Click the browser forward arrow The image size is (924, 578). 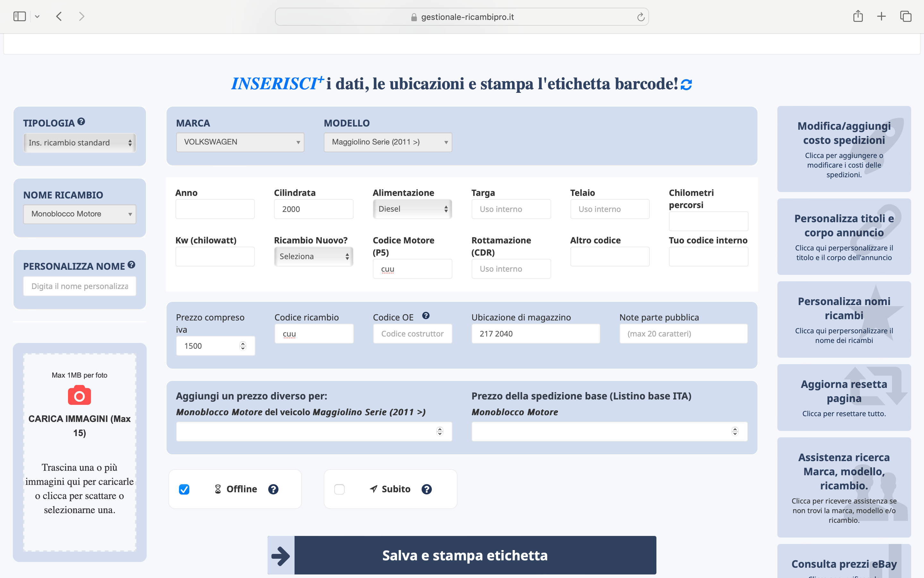81,16
